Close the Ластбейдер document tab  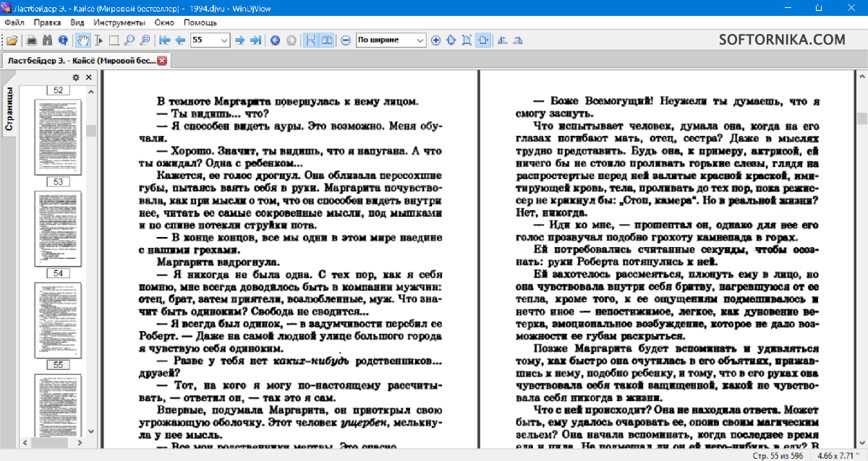coord(162,61)
